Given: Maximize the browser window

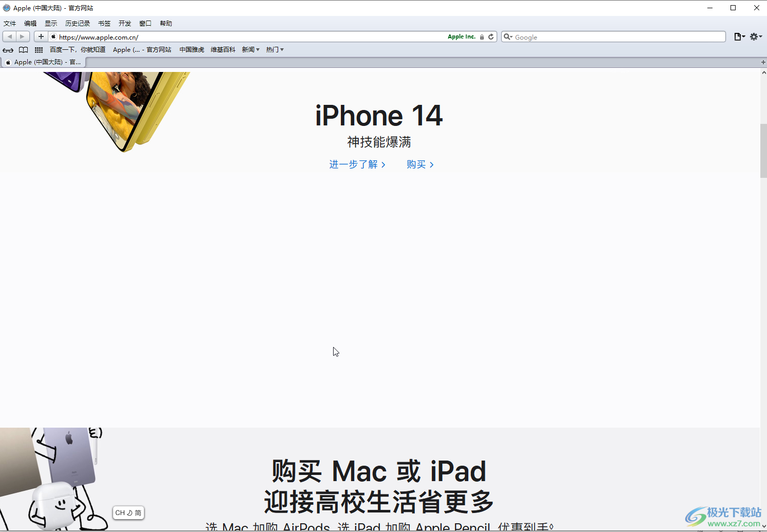Looking at the screenshot, I should pyautogui.click(x=733, y=8).
